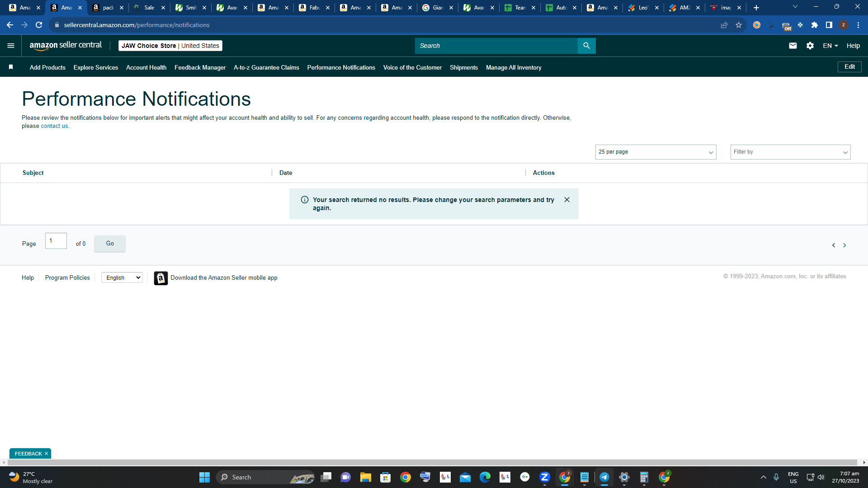This screenshot has width=868, height=488.
Task: Click the horizontal scrollbar at bottom
Action: click(432, 462)
